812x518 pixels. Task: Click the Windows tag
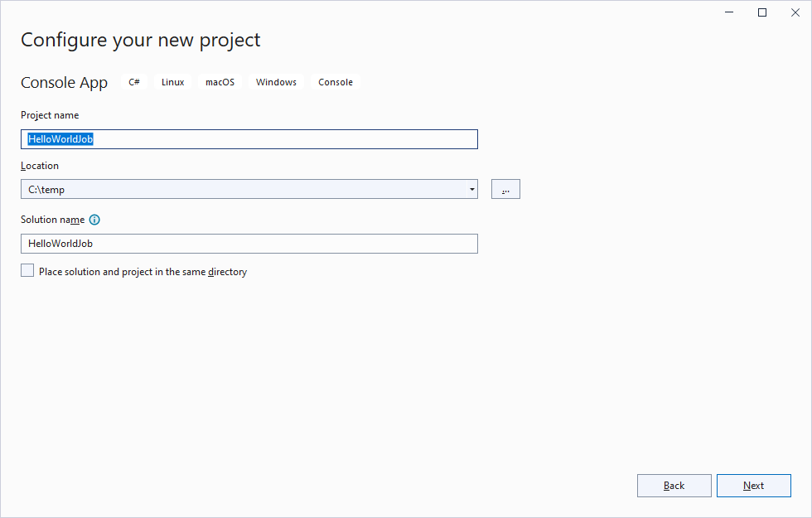tap(276, 82)
